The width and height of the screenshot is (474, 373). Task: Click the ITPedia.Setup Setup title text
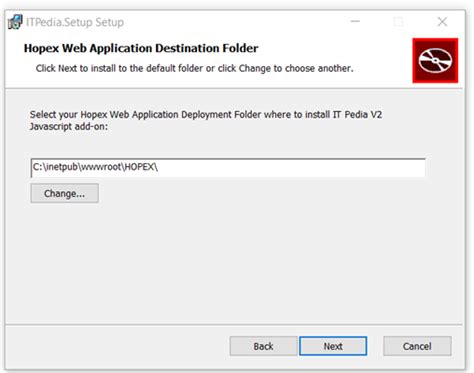point(75,22)
